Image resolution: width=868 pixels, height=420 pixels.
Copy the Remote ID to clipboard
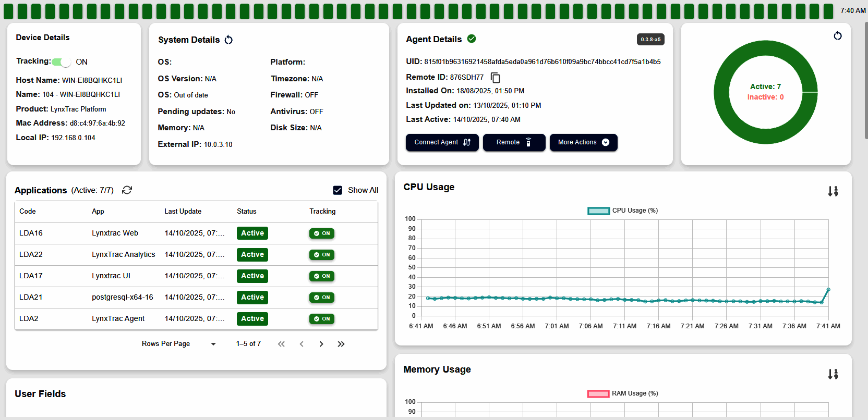click(x=496, y=78)
